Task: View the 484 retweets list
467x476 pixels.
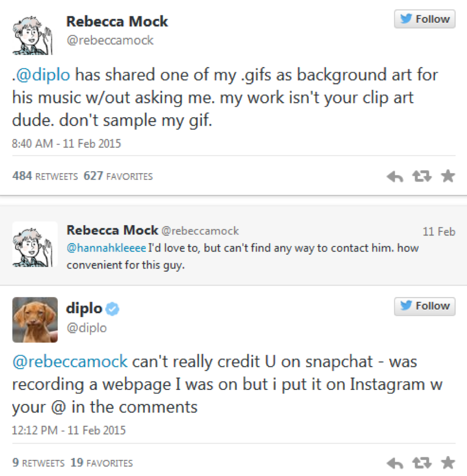Action: 45,176
